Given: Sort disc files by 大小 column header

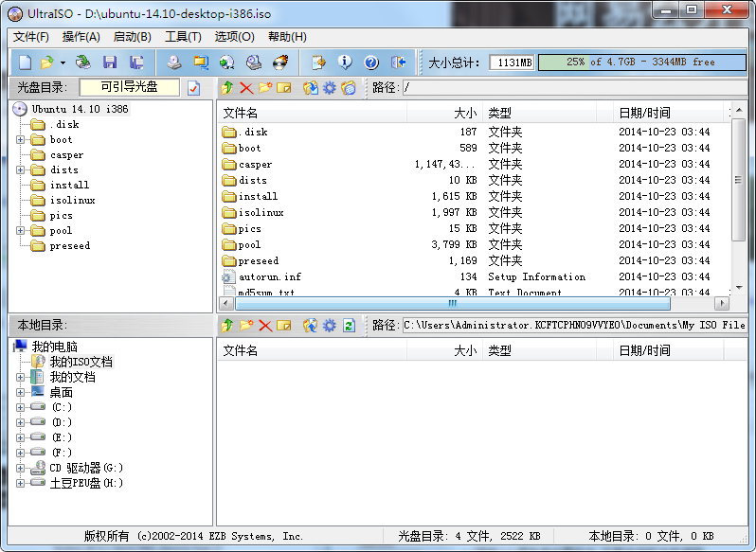Looking at the screenshot, I should 444,114.
